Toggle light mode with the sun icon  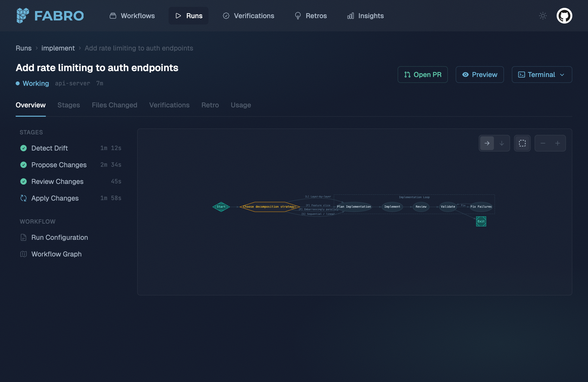(542, 15)
